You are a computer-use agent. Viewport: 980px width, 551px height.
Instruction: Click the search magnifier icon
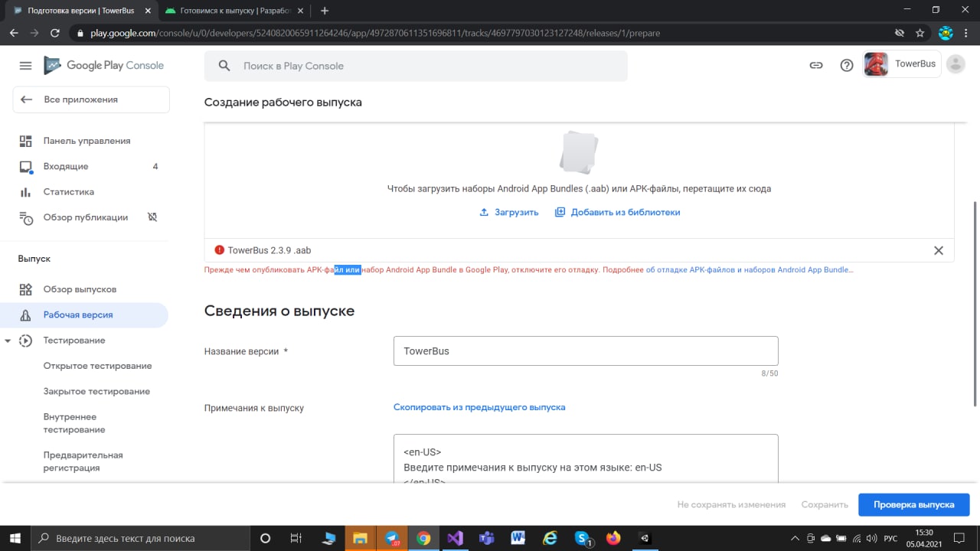[224, 66]
